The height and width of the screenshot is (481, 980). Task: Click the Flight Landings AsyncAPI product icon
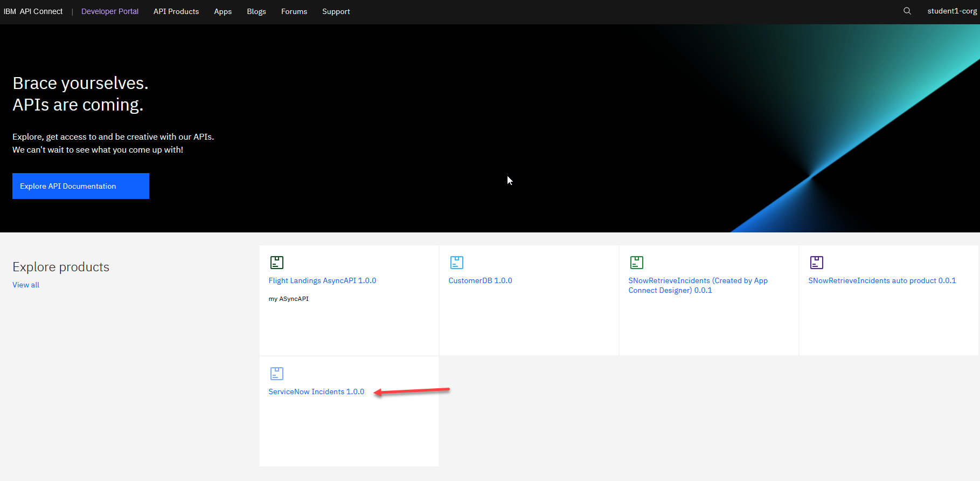coord(276,263)
